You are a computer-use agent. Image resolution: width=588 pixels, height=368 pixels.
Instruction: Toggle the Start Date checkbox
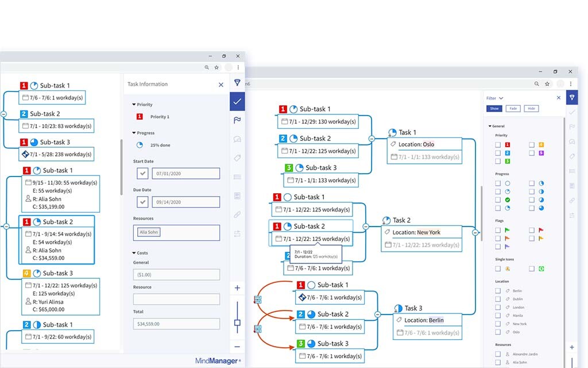click(142, 174)
